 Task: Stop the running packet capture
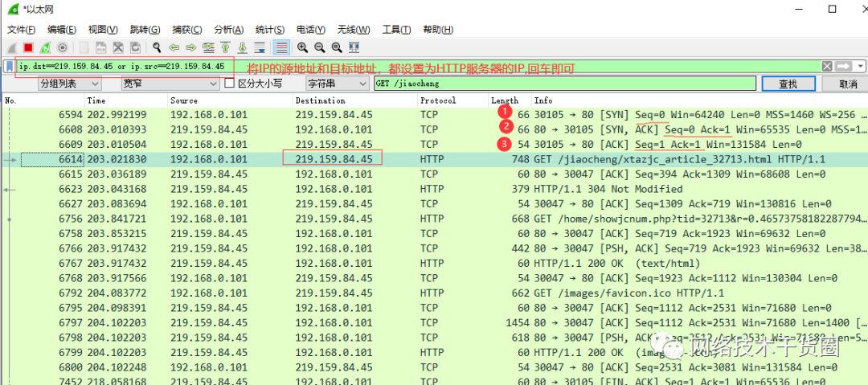point(28,47)
